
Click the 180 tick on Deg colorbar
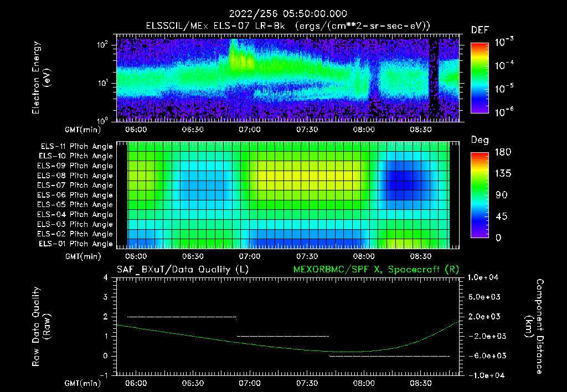click(503, 152)
